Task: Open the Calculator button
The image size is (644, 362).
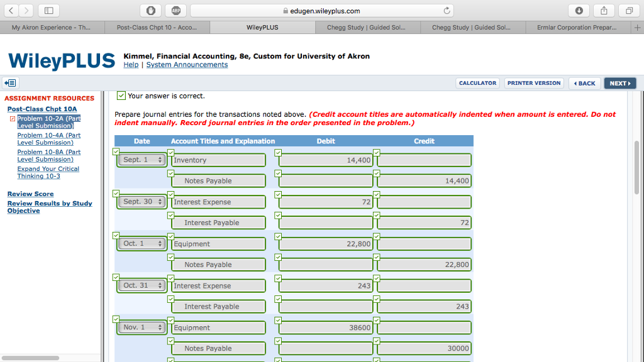Action: (478, 83)
